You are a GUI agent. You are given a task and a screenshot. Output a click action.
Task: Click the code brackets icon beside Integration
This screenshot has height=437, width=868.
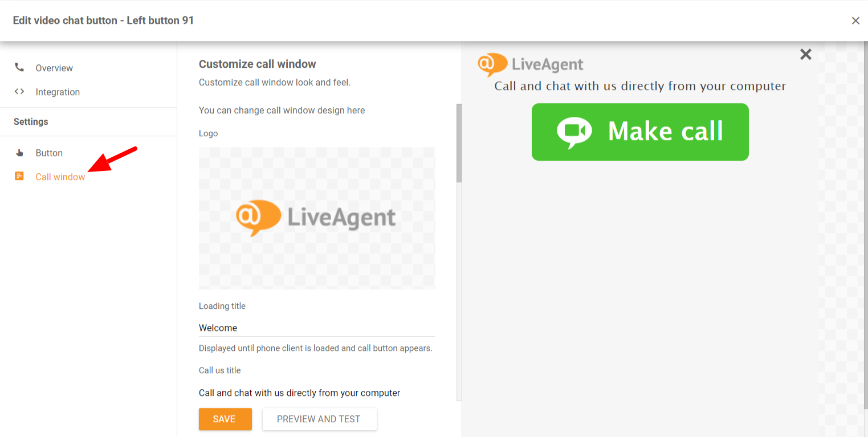[x=19, y=91]
